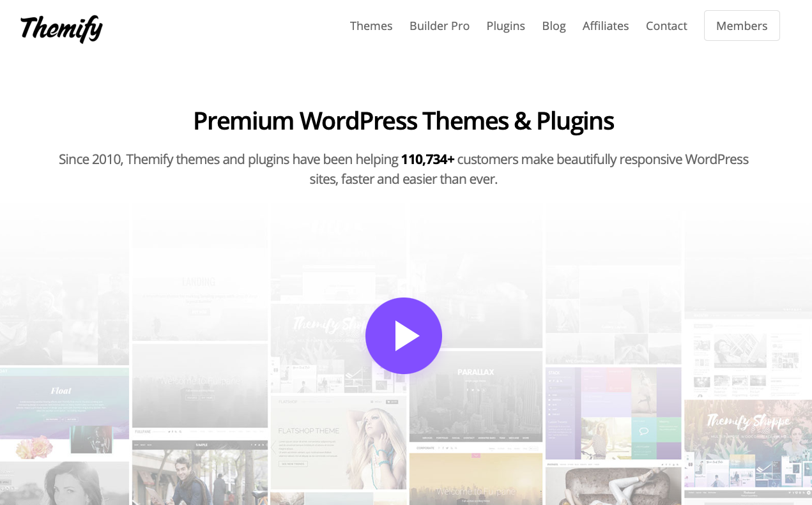Open the colorful Themify Shoppe thumbnail
Screen dimensions: 812x505
click(x=748, y=444)
